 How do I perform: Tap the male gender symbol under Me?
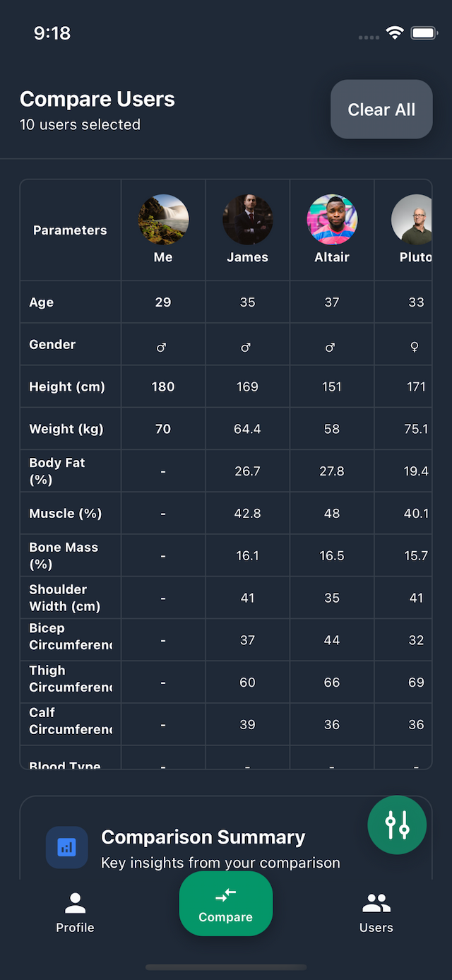162,347
